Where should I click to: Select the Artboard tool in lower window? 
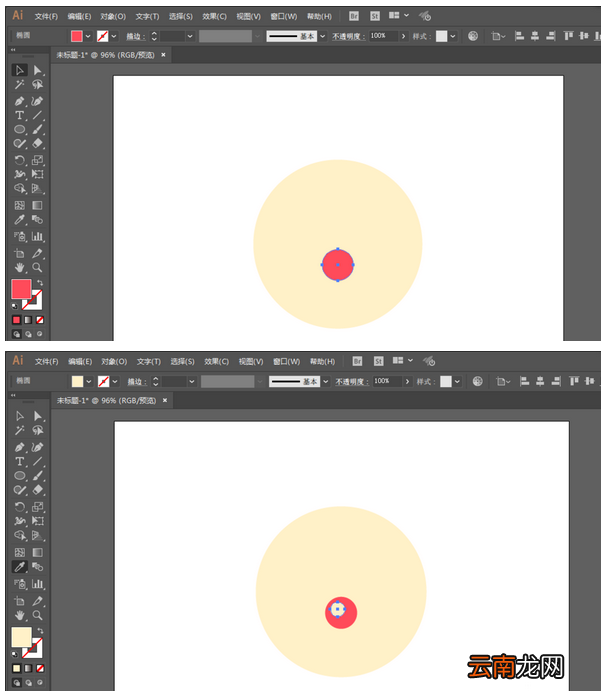[20, 601]
